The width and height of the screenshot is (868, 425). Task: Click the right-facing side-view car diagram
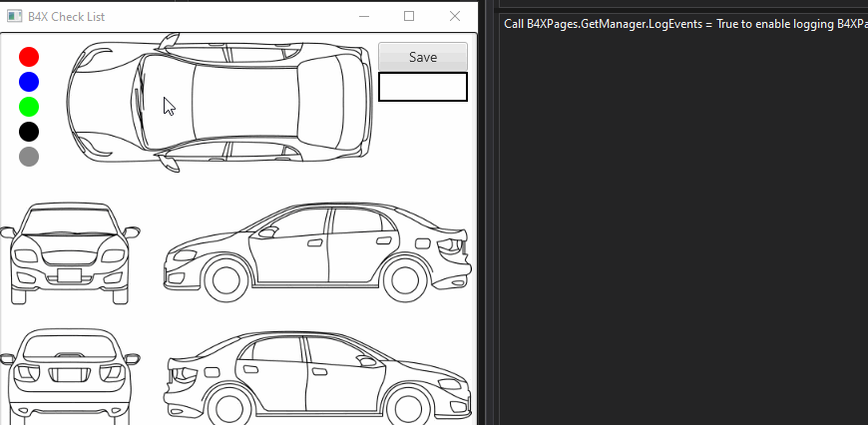pyautogui.click(x=317, y=378)
